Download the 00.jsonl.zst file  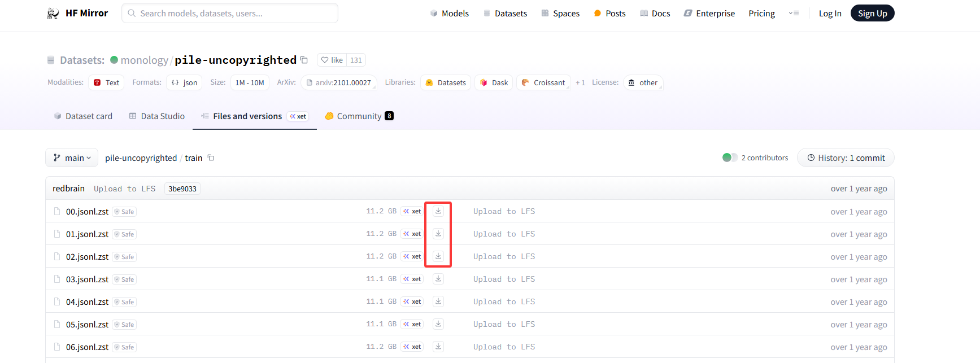(x=438, y=211)
